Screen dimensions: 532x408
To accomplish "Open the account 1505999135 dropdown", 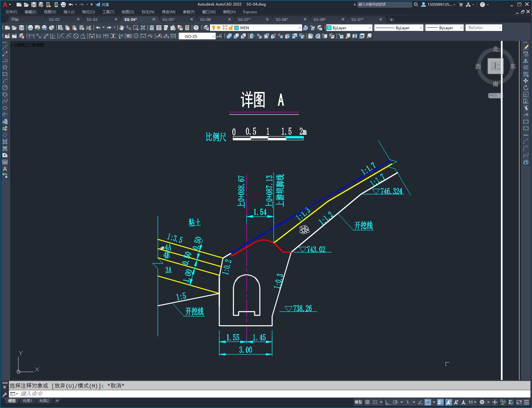I will [439, 5].
